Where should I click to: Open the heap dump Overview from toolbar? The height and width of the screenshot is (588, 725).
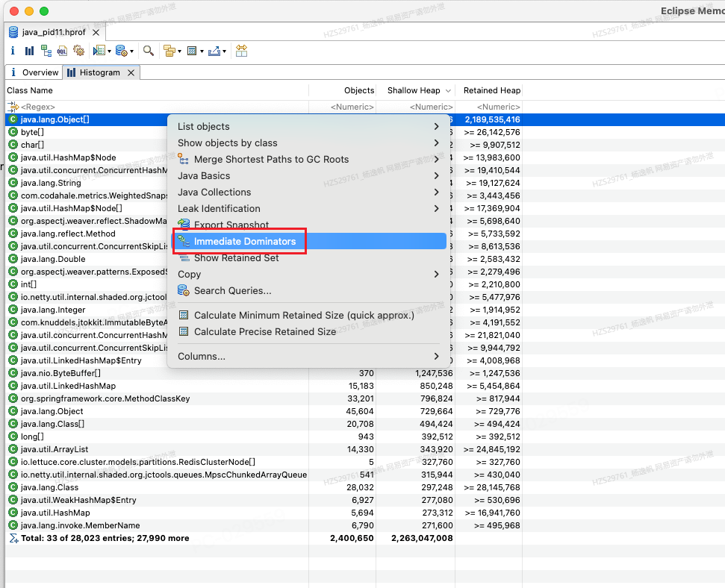pyautogui.click(x=13, y=51)
